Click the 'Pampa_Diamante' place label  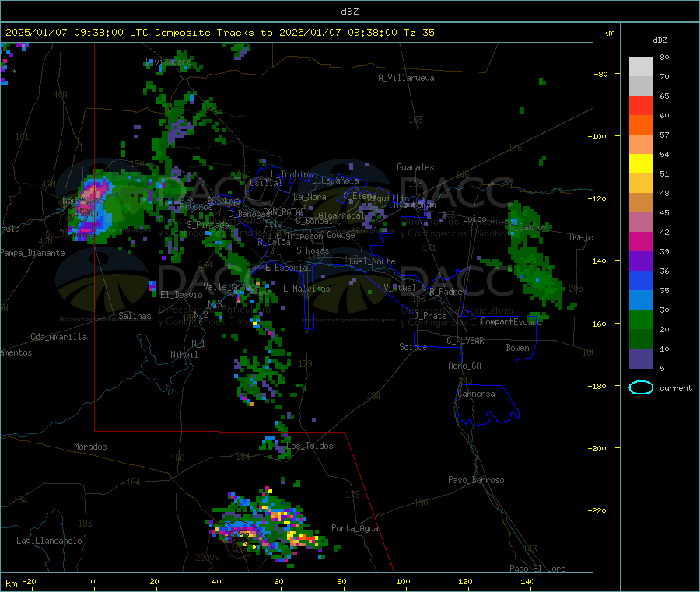pyautogui.click(x=32, y=253)
